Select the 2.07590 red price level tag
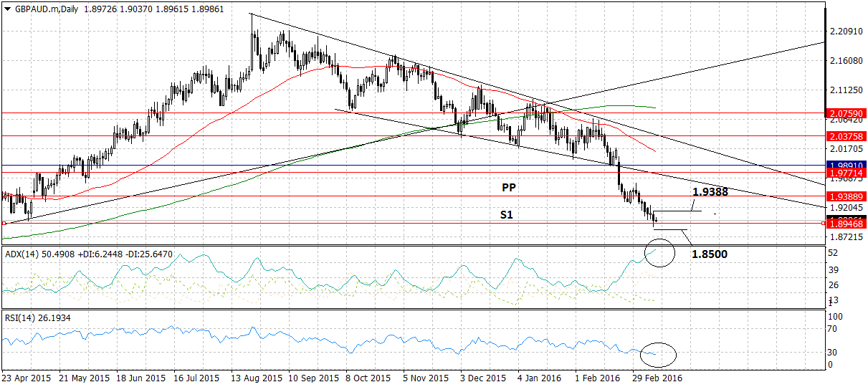This screenshot has height=387, width=868. [x=846, y=113]
